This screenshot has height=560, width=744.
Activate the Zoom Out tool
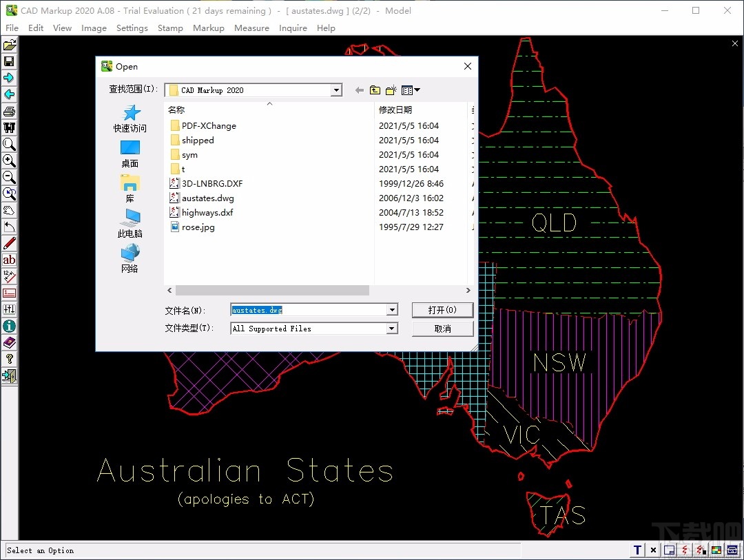click(x=9, y=177)
